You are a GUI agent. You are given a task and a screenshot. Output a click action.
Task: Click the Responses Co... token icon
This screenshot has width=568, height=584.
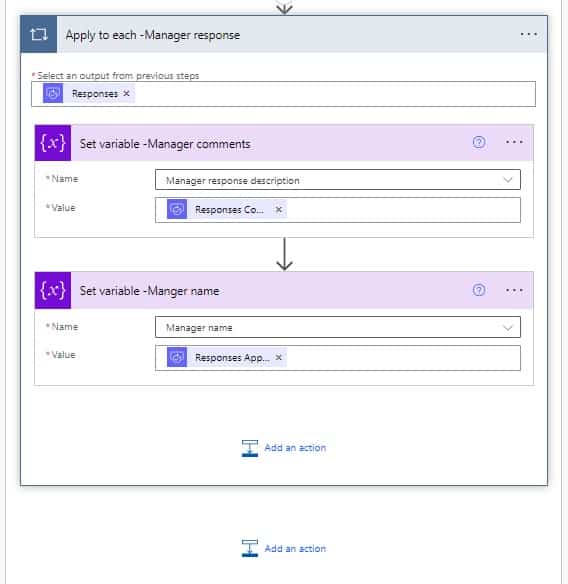177,209
